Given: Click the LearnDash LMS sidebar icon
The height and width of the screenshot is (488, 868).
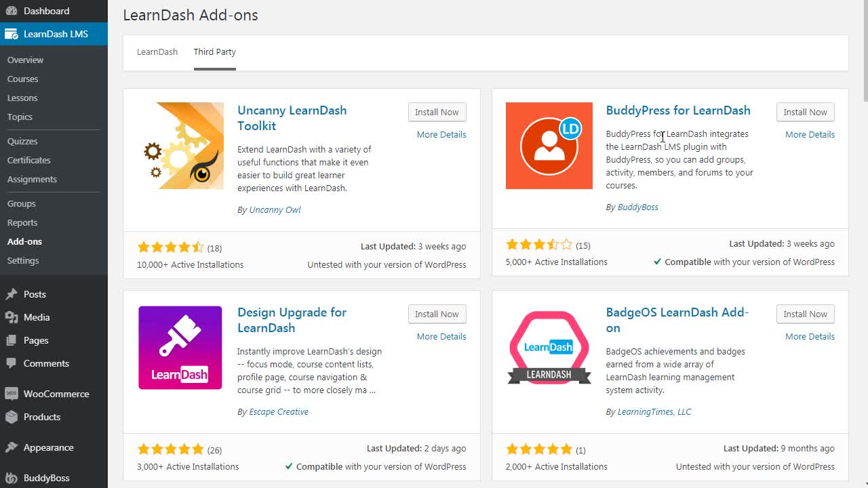Looking at the screenshot, I should (x=12, y=34).
